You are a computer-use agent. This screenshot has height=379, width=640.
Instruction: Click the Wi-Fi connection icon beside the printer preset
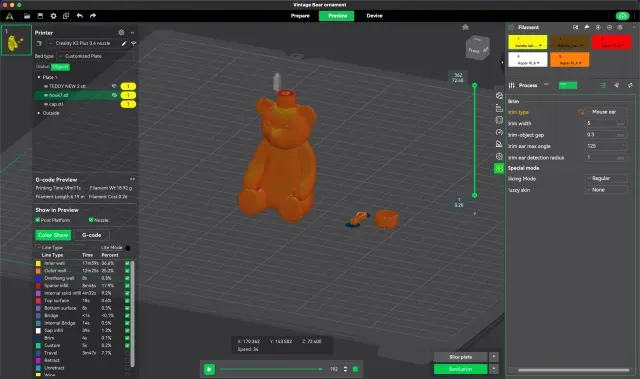tap(133, 43)
